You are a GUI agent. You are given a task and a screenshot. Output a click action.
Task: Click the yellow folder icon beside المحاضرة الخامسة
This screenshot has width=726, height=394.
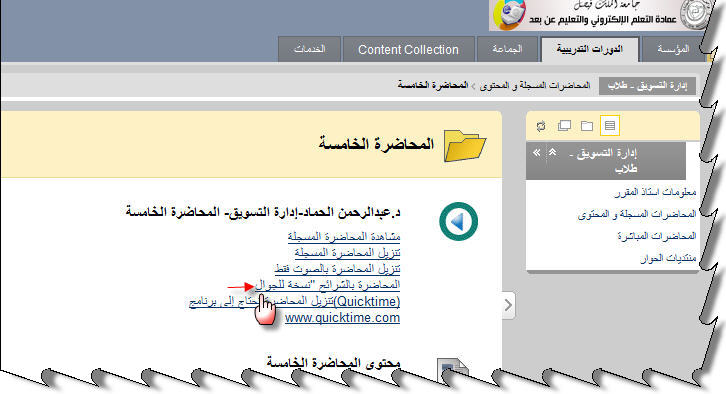click(465, 146)
